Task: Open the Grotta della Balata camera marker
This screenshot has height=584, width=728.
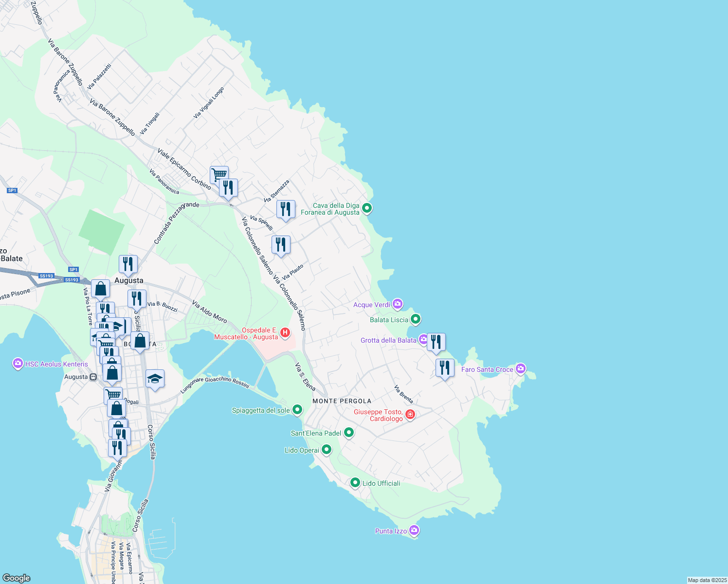Action: pyautogui.click(x=423, y=339)
